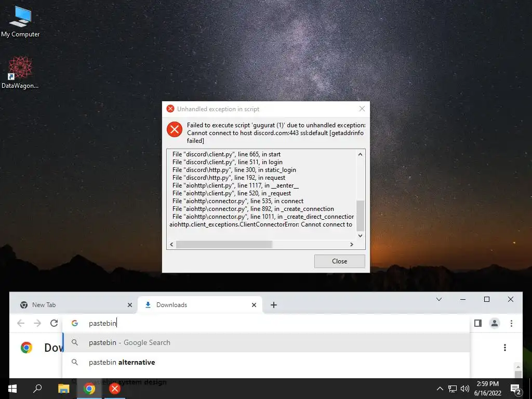Go back in Chrome

coord(21,323)
